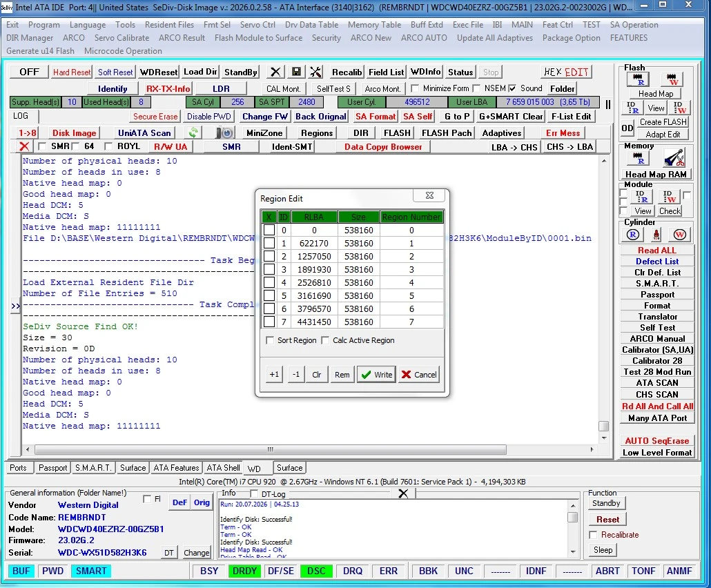
Task: Click red X Cancel button in Region Edit
Action: pos(419,375)
